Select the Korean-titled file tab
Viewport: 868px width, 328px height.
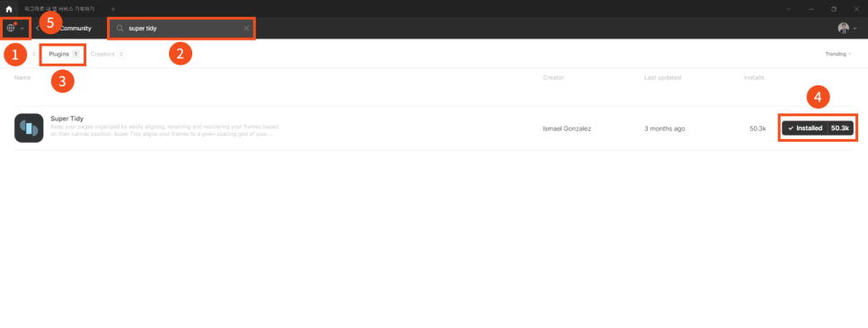coord(59,9)
